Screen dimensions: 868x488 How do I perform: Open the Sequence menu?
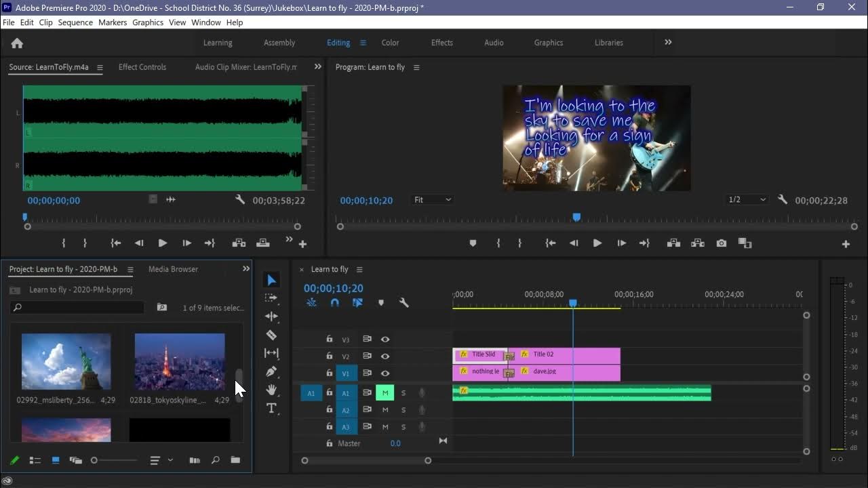point(75,22)
